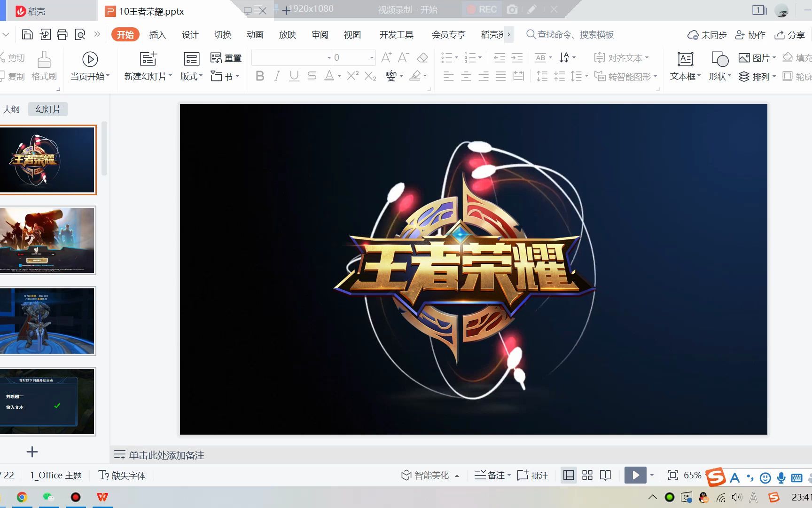Open the Review (审阅) tab
The image size is (812, 508).
320,34
